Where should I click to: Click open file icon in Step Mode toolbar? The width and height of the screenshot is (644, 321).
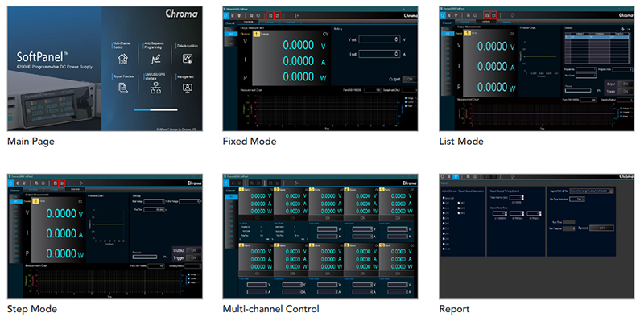(62, 183)
